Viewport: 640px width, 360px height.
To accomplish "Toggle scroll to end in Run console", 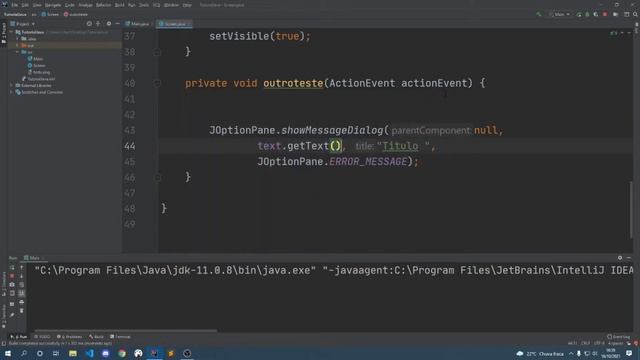I will coord(22,293).
